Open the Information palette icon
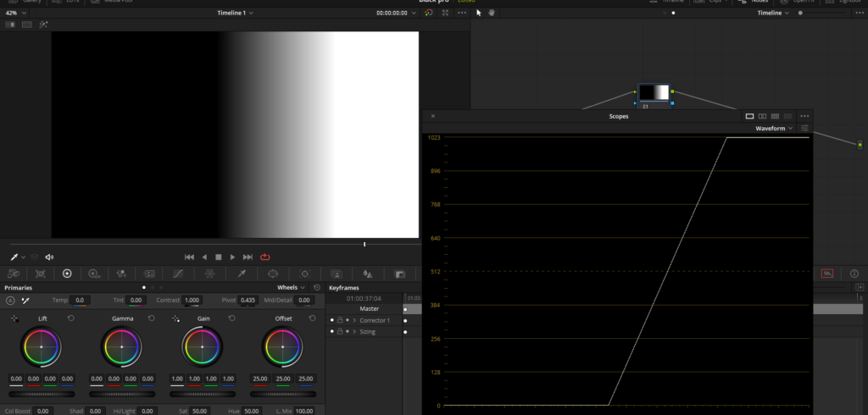The image size is (868, 415). 854,274
